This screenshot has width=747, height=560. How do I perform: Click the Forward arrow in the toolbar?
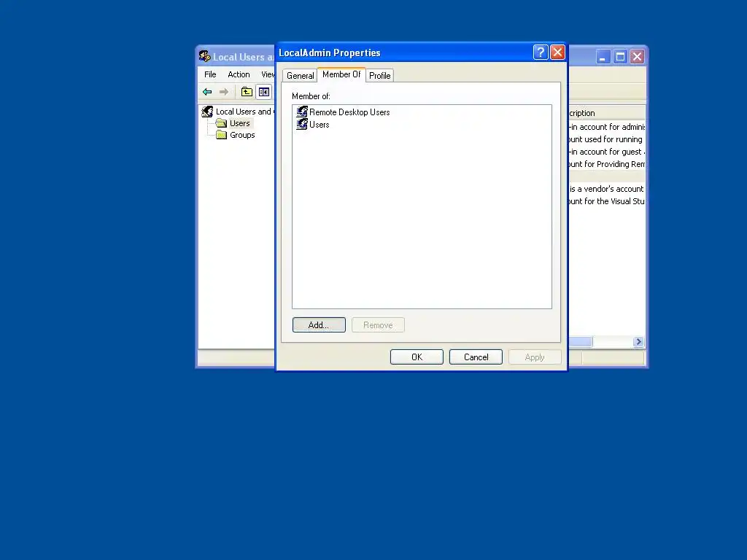224,92
